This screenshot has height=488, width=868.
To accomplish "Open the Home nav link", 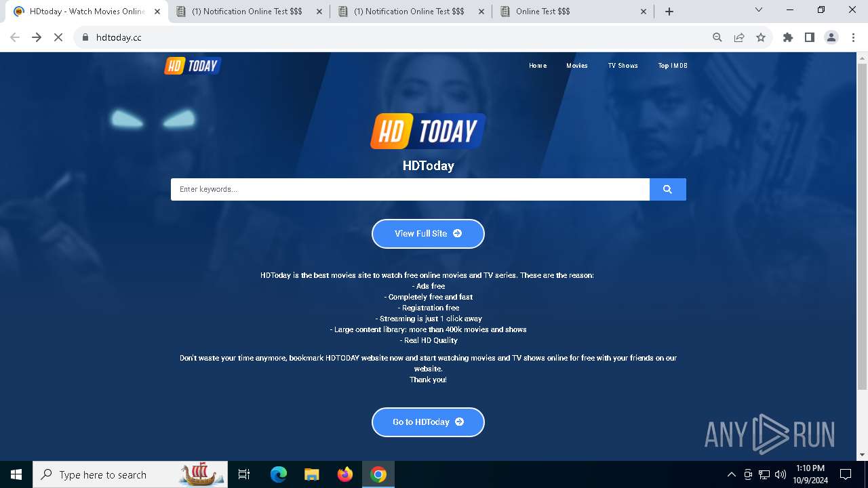I will (538, 66).
